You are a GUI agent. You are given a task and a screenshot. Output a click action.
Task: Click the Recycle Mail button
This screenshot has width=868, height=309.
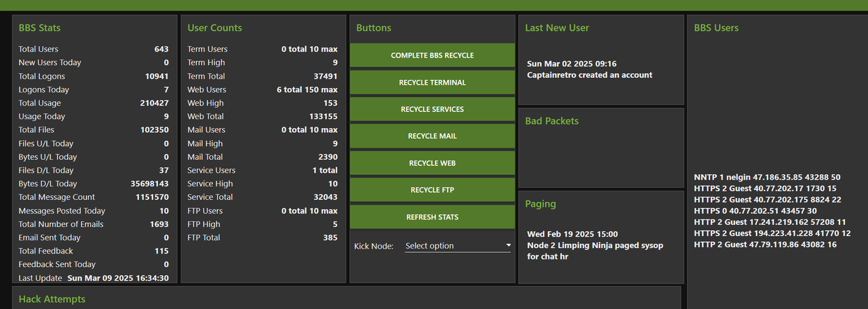pyautogui.click(x=432, y=136)
